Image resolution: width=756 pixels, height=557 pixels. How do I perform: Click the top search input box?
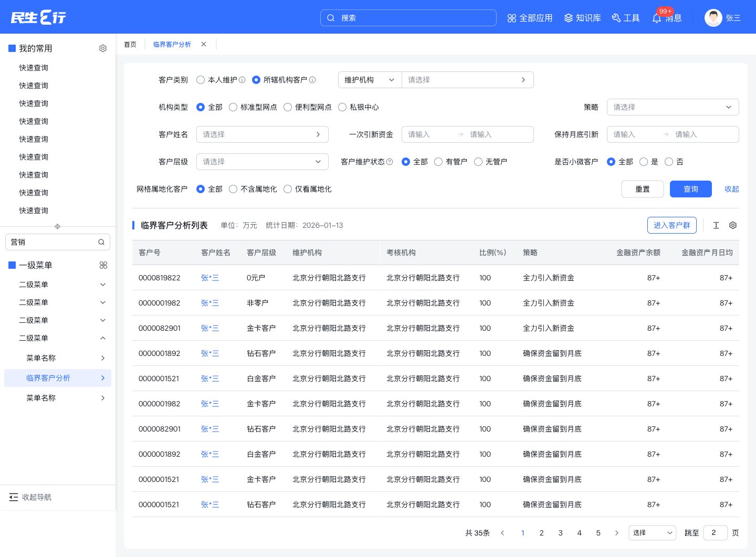[408, 18]
